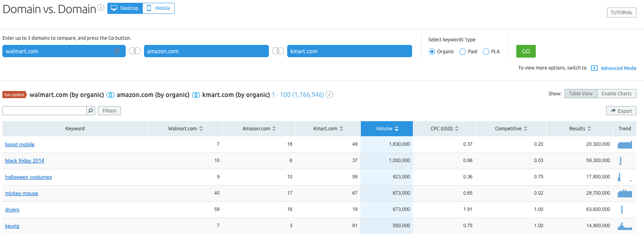Click the Keyword column header
644x234 pixels.
[75, 129]
